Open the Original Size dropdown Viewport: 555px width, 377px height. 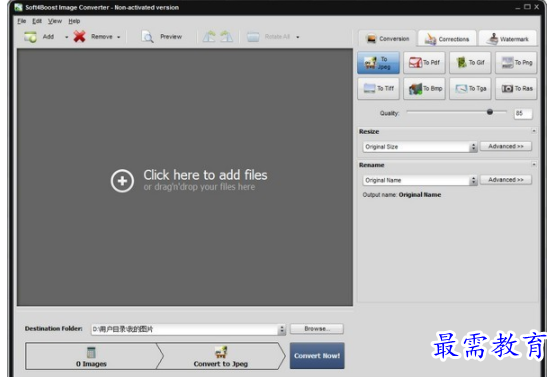click(420, 147)
